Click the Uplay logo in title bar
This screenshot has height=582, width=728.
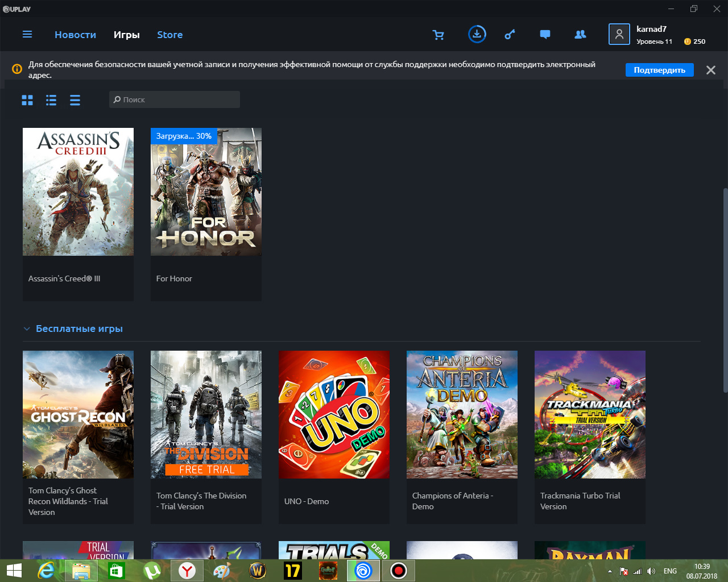tap(17, 9)
